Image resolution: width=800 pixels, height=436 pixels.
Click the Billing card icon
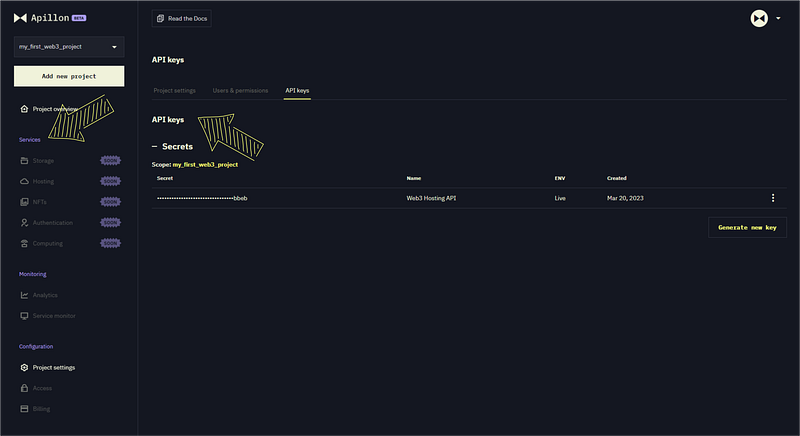click(x=24, y=409)
